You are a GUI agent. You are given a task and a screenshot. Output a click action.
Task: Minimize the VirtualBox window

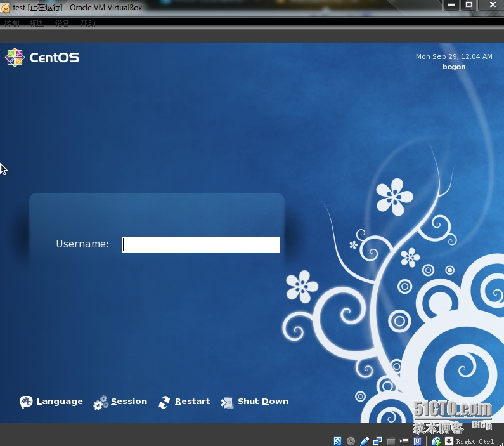451,5
